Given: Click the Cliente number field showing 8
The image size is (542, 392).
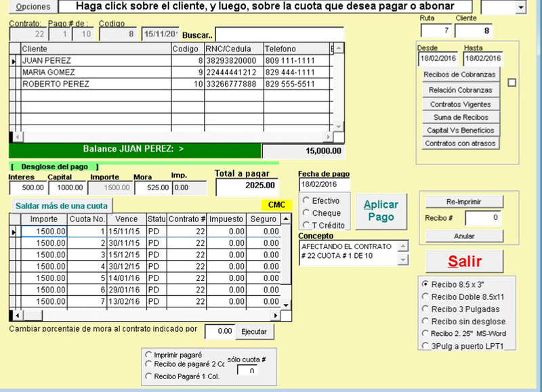Looking at the screenshot, I should pos(473,30).
